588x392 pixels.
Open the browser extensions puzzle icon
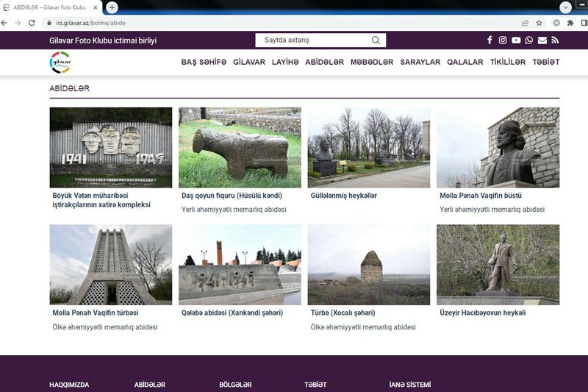point(571,23)
